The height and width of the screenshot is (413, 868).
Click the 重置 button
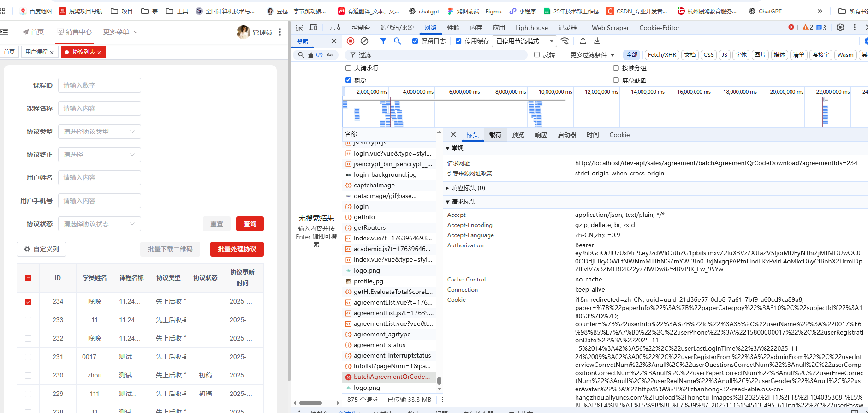tap(217, 224)
